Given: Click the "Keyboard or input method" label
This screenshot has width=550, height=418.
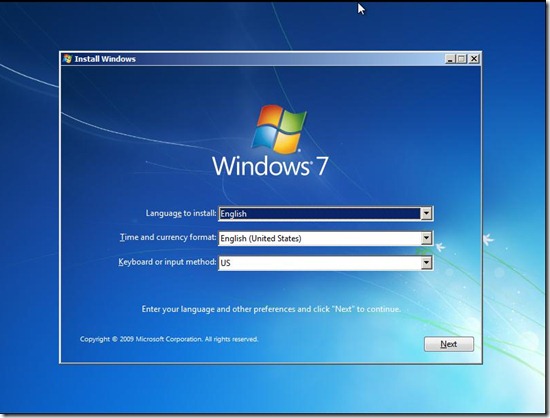Looking at the screenshot, I should coord(167,262).
